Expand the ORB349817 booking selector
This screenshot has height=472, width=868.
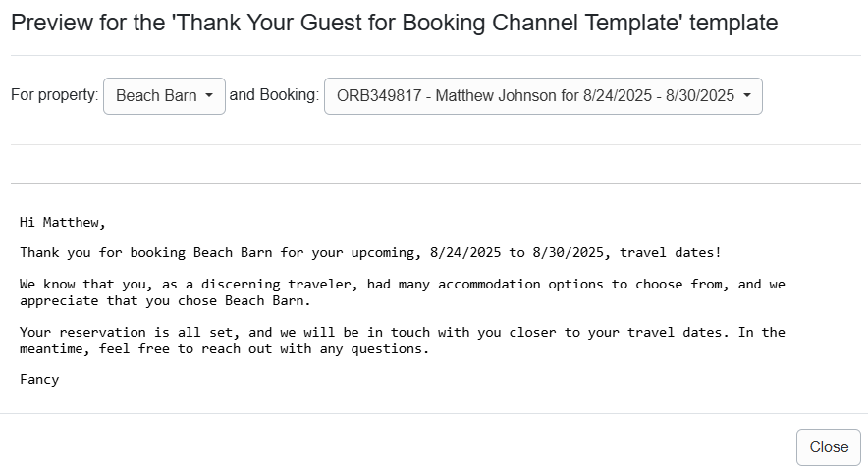[x=535, y=96]
